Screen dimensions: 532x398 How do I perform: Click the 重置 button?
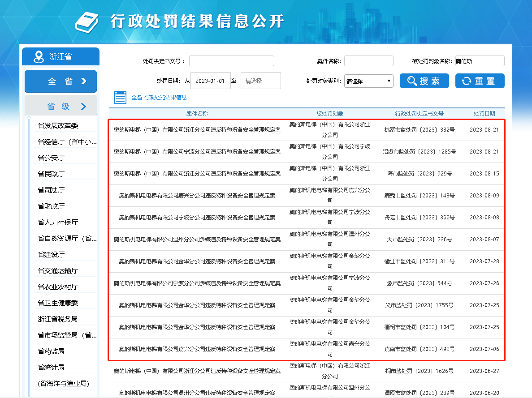click(480, 81)
